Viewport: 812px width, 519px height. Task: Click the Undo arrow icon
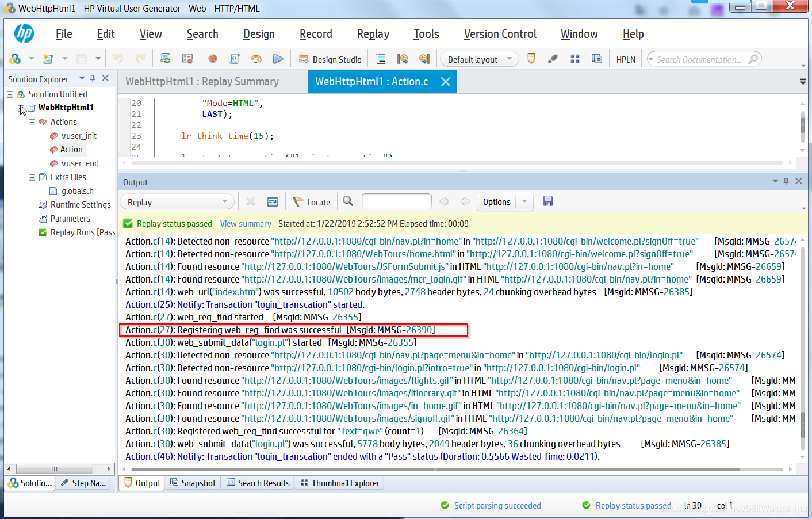click(118, 59)
